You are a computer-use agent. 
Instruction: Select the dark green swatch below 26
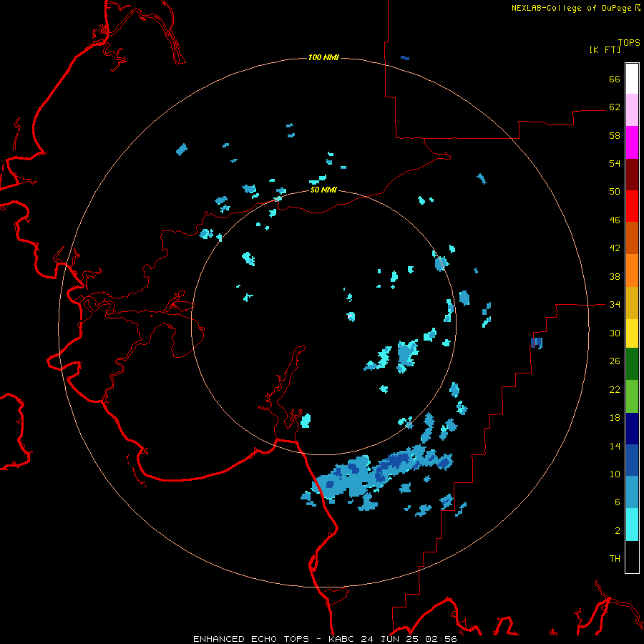[x=632, y=364]
